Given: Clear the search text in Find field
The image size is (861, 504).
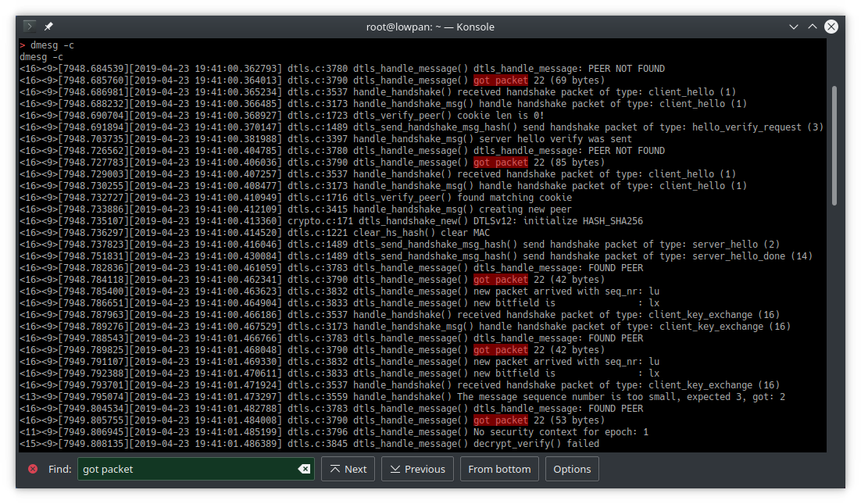Looking at the screenshot, I should click(304, 469).
